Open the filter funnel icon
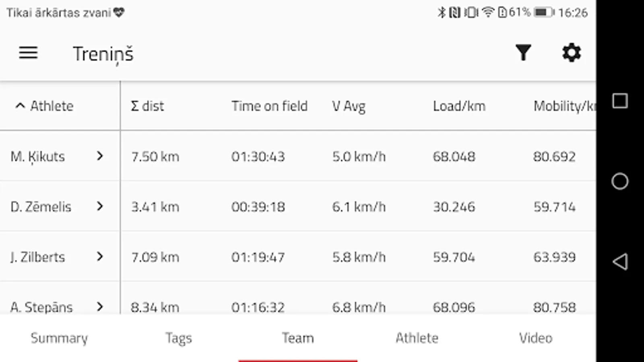Viewport: 644px width, 362px height. pos(523,53)
